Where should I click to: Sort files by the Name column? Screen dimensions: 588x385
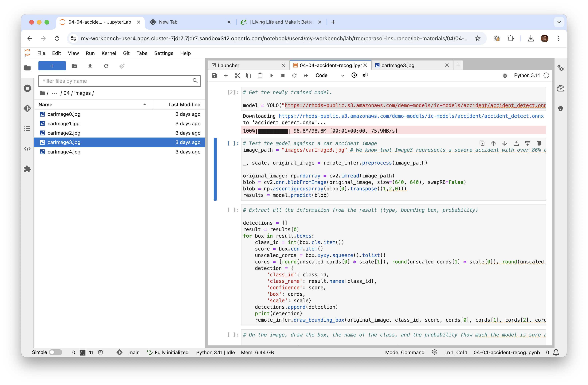click(45, 104)
